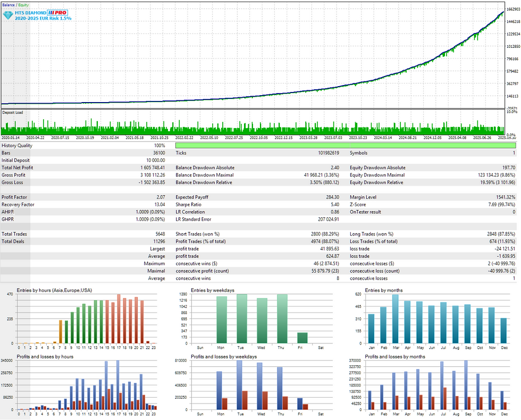Click the Total Trades value 5648
This screenshot has height=420, width=521.
click(160, 234)
